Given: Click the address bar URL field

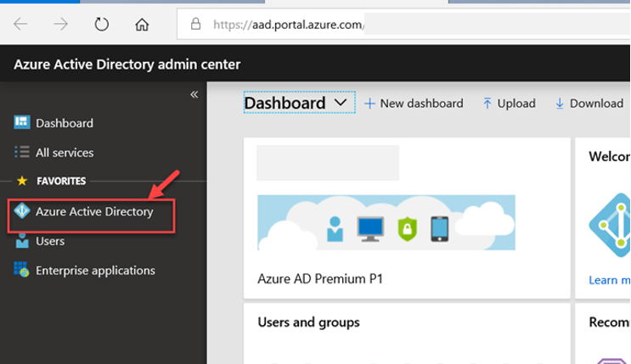Looking at the screenshot, I should 403,25.
